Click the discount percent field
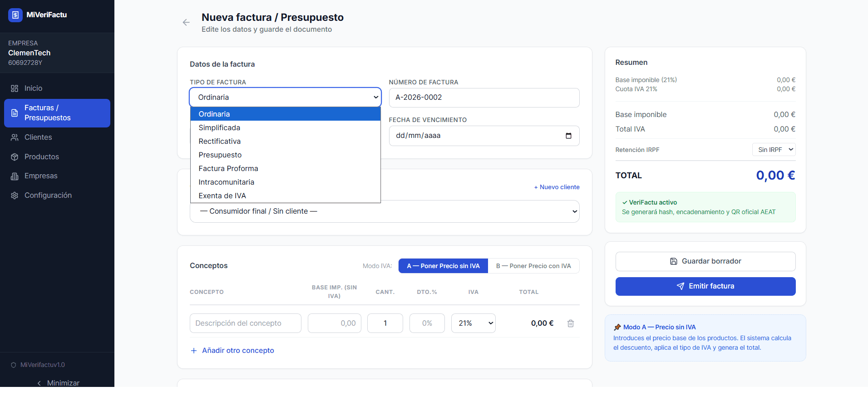The image size is (868, 396). pyautogui.click(x=427, y=323)
